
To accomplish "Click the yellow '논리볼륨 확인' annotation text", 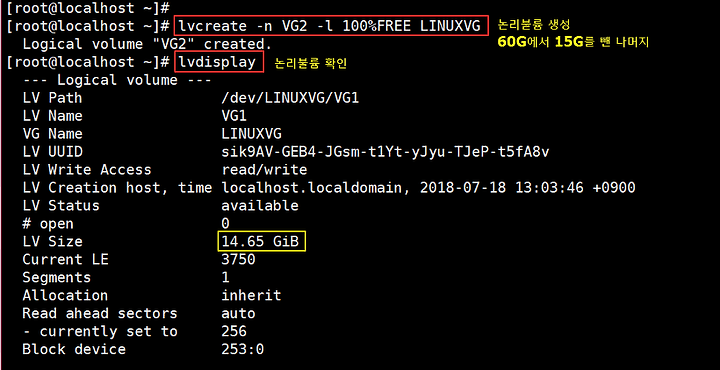I will [310, 64].
